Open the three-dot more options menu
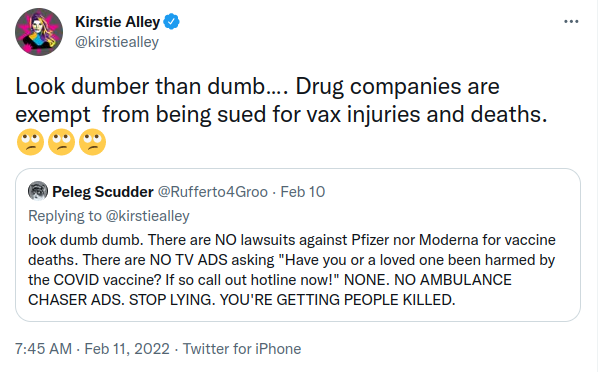The height and width of the screenshot is (372, 598). click(571, 22)
